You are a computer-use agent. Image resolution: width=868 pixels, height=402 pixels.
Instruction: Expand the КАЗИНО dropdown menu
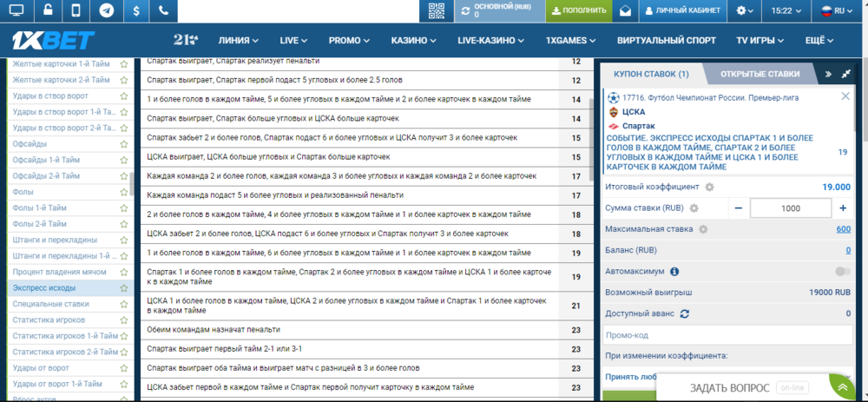pos(413,41)
